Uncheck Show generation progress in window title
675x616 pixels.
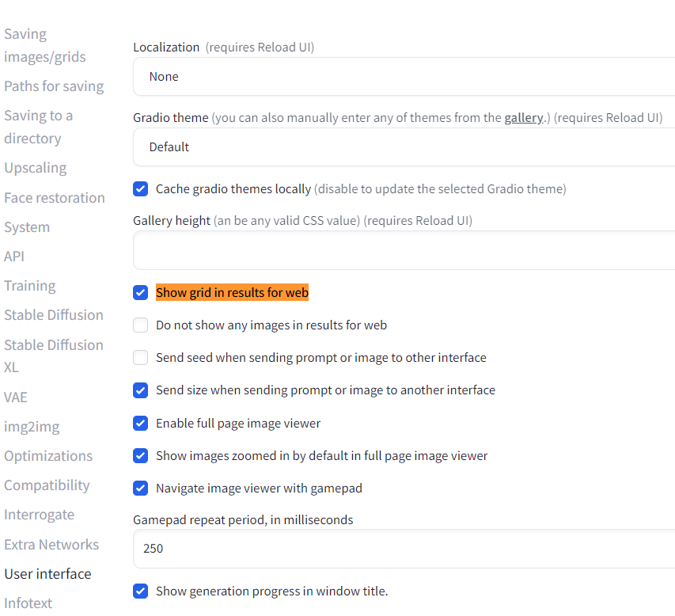click(x=141, y=591)
